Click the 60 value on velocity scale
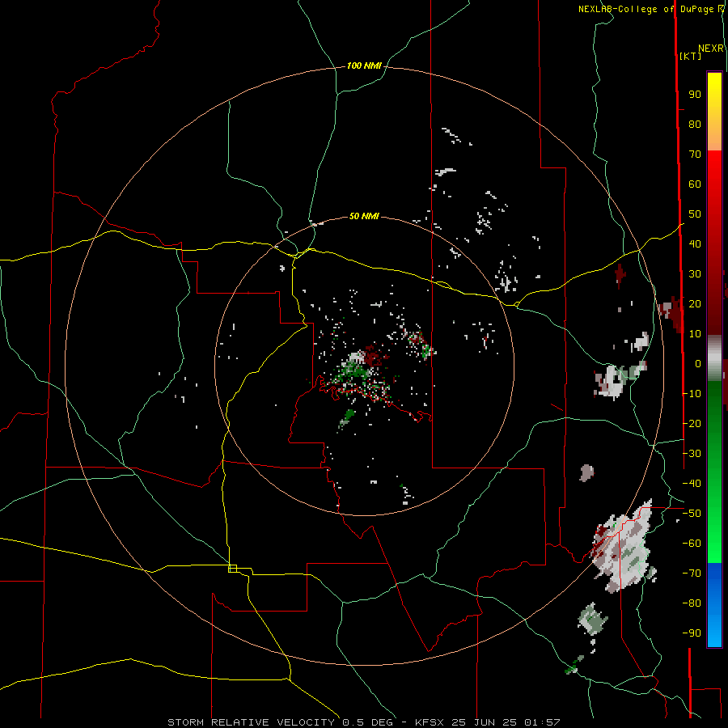Image resolution: width=728 pixels, height=728 pixels. coord(695,184)
